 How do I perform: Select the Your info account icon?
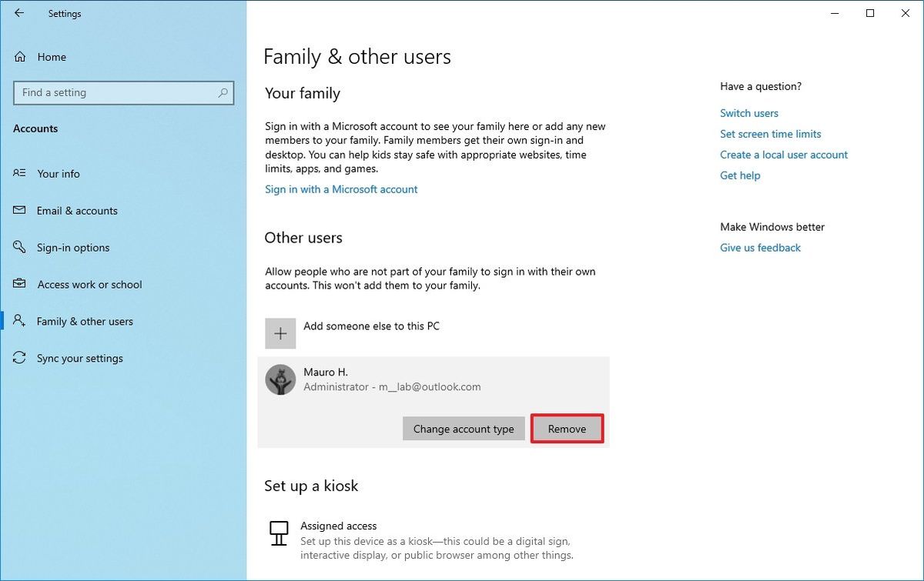[x=19, y=173]
